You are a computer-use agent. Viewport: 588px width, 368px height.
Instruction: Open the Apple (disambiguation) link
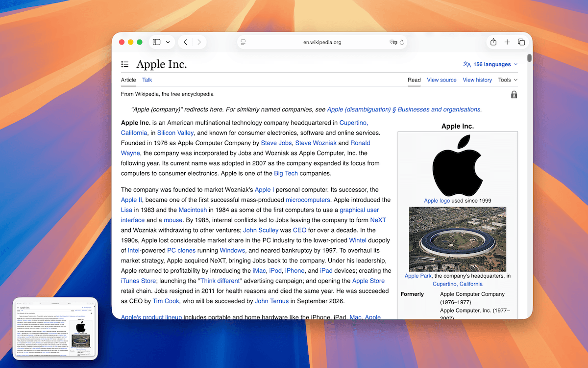coord(404,109)
